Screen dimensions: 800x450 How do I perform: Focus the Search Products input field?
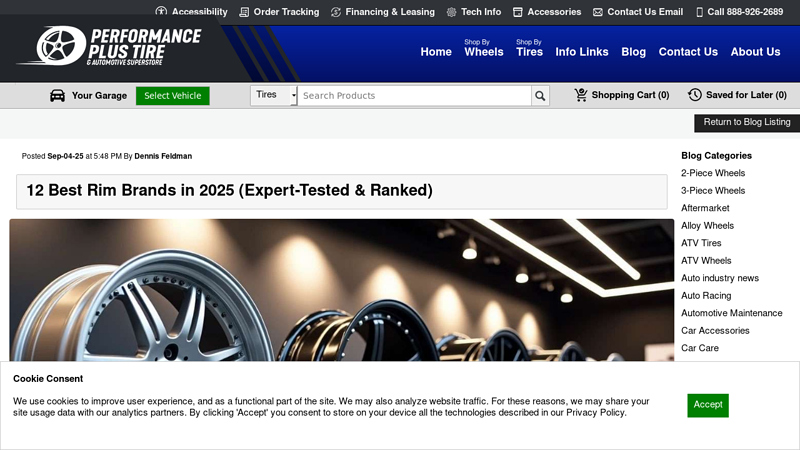pyautogui.click(x=414, y=95)
